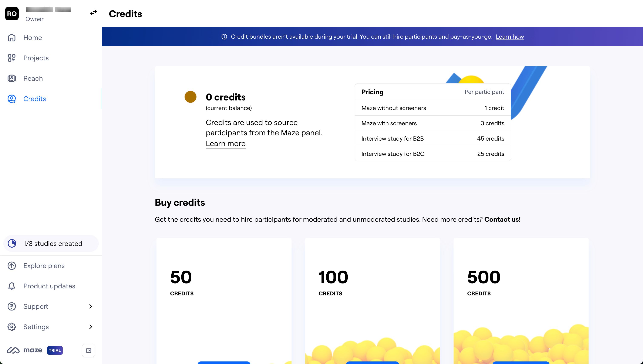Open Projects in the sidebar
Screen dimensions: 643x364
[51, 58]
